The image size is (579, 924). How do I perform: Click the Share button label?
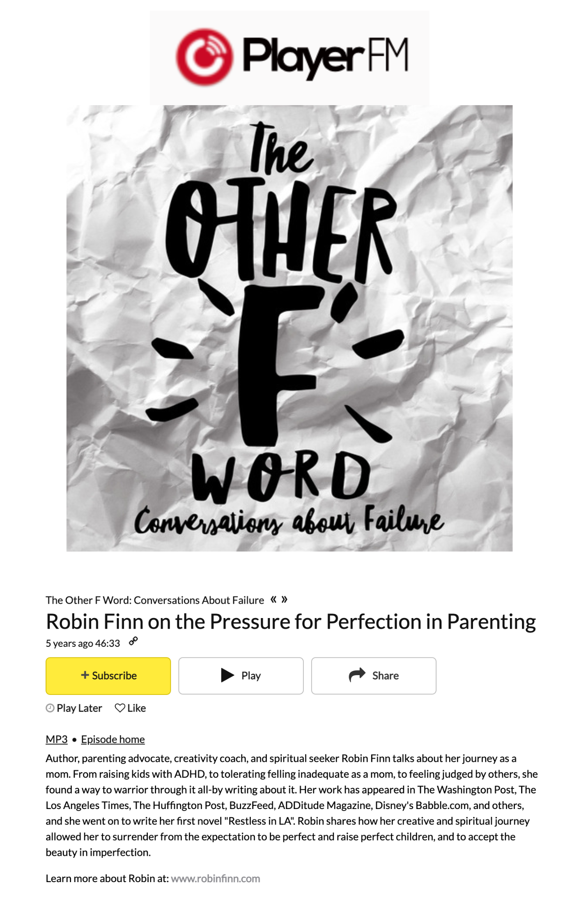tap(385, 676)
